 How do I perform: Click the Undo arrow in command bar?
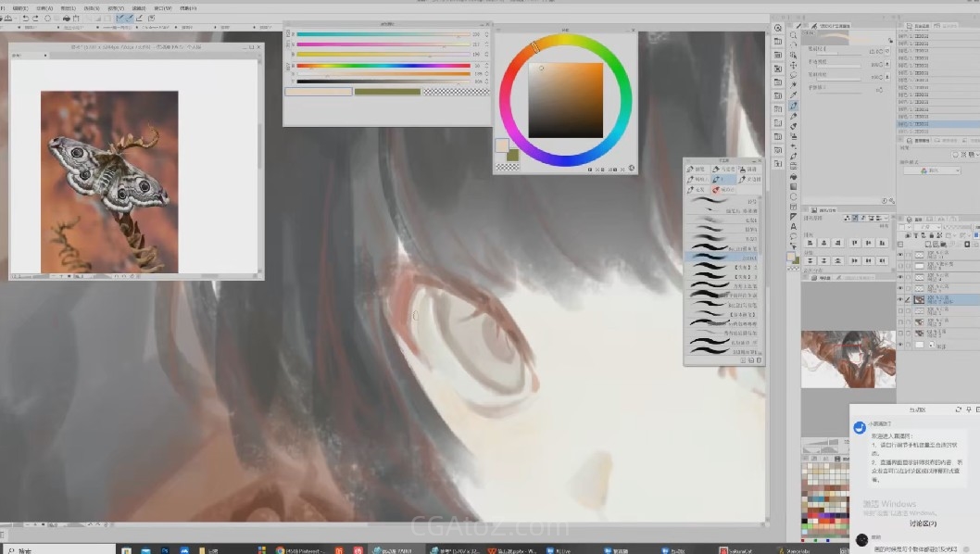pos(25,19)
